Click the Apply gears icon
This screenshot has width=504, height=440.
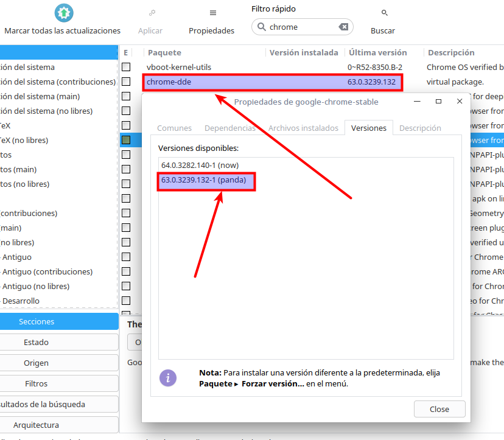click(150, 13)
